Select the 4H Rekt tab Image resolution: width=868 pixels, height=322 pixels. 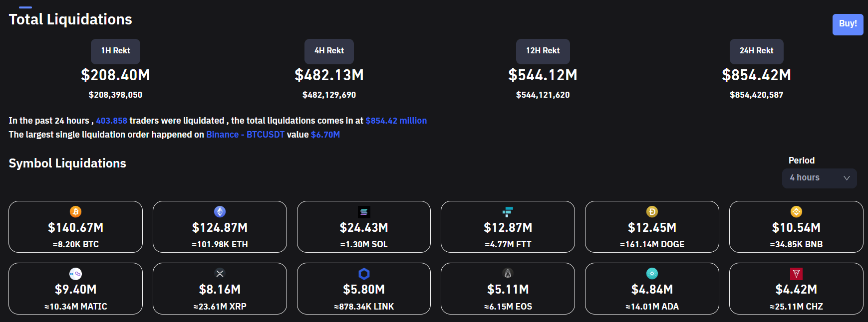coord(329,51)
